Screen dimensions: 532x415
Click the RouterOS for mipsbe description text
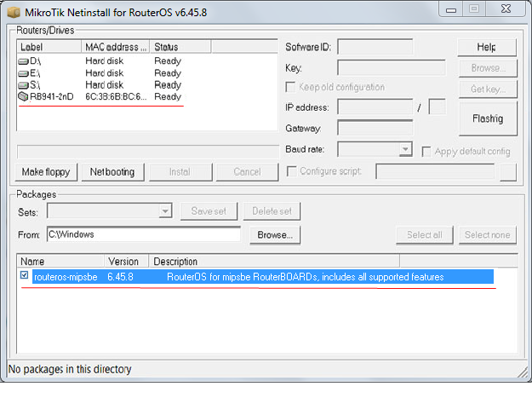click(305, 277)
